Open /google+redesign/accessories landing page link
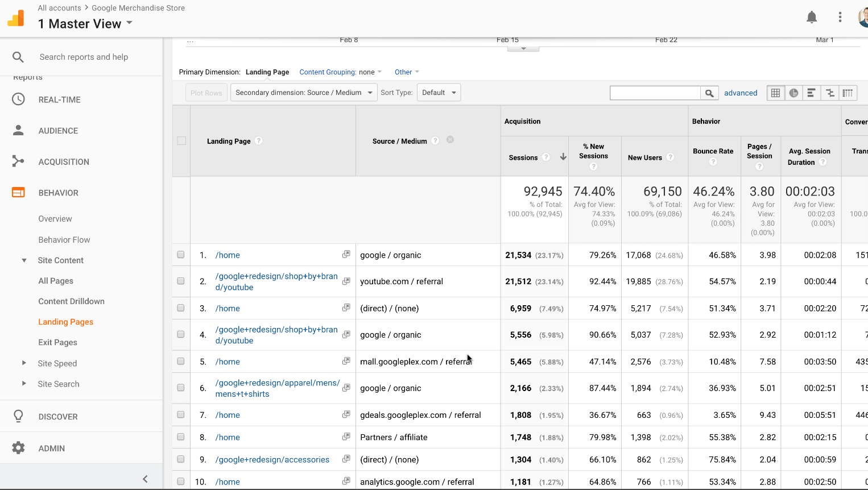The width and height of the screenshot is (868, 490). tap(272, 459)
